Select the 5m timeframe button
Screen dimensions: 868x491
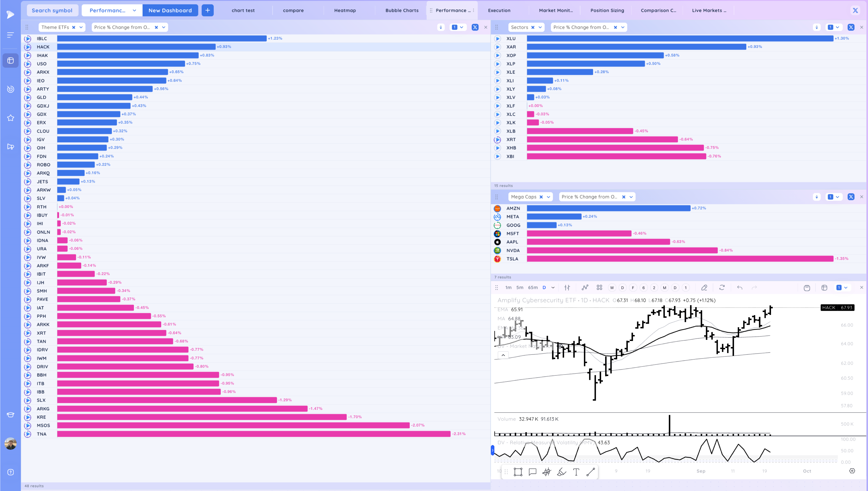click(519, 288)
